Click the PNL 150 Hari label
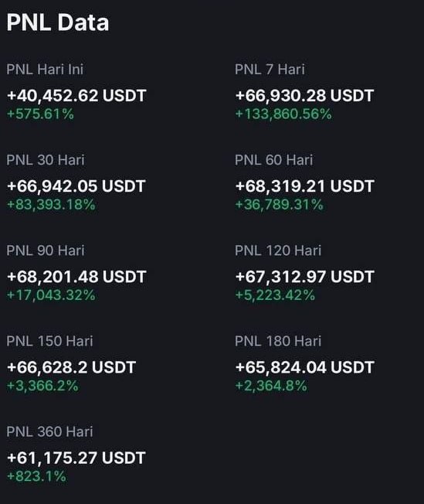424x504 pixels. 49,342
